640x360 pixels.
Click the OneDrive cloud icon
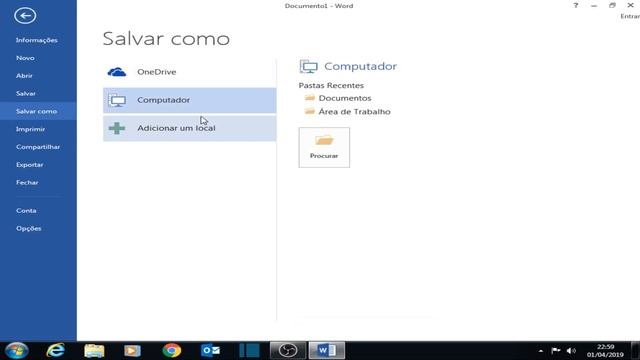(117, 72)
